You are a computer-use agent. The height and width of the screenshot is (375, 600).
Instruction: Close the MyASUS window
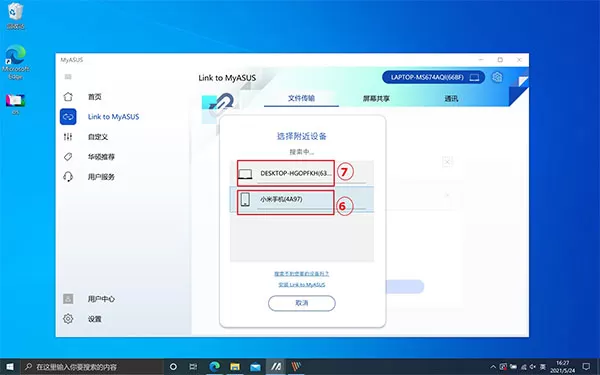[519, 60]
